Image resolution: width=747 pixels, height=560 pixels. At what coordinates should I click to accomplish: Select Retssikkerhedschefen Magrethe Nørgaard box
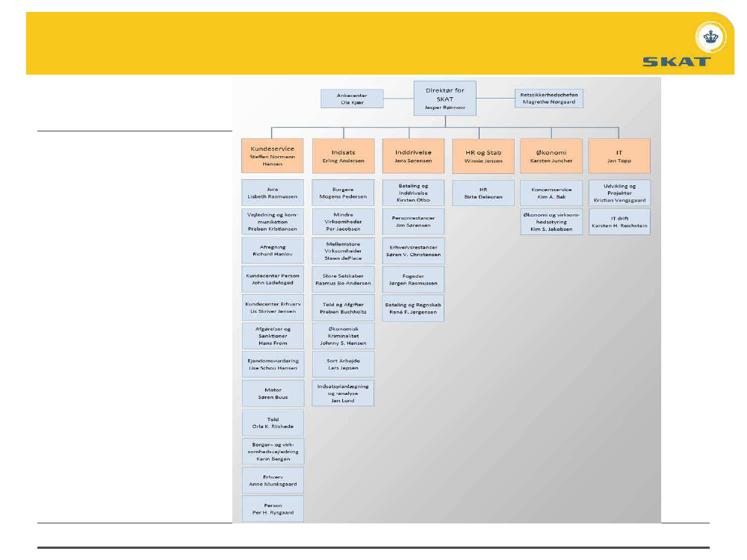pos(549,99)
